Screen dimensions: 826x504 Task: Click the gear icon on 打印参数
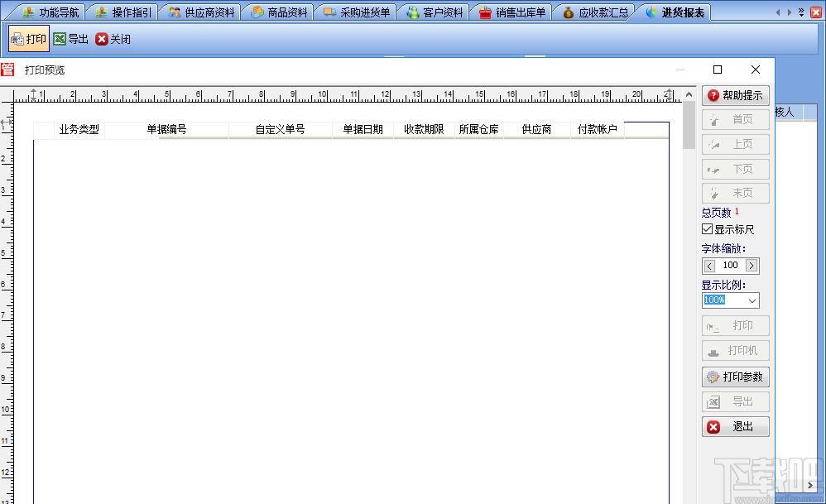tap(713, 377)
